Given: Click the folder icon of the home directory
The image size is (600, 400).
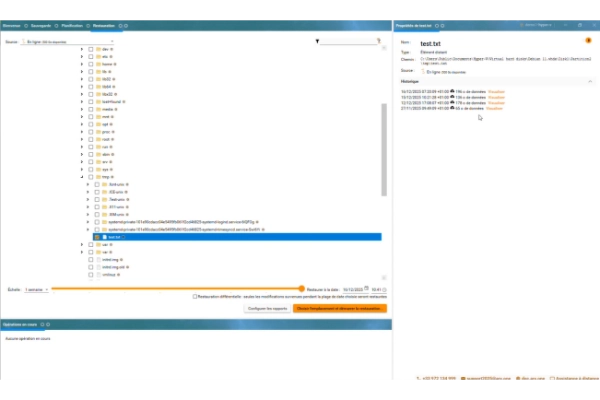Looking at the screenshot, I should coord(100,64).
